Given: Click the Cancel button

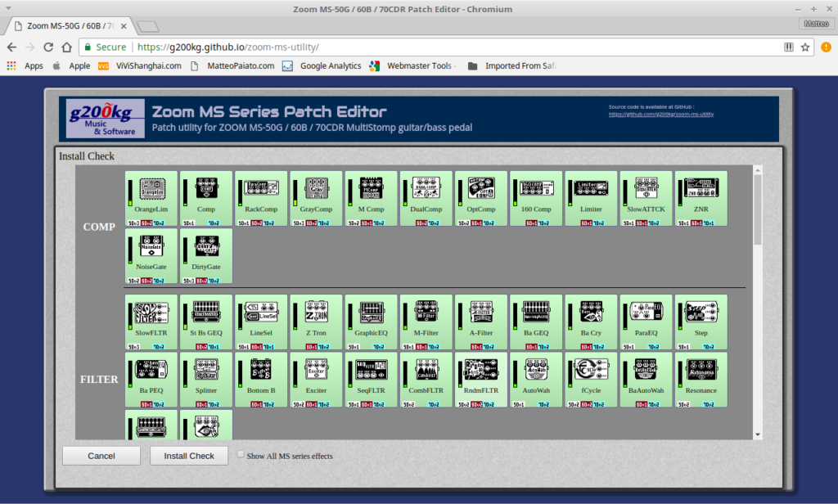Looking at the screenshot, I should [101, 456].
